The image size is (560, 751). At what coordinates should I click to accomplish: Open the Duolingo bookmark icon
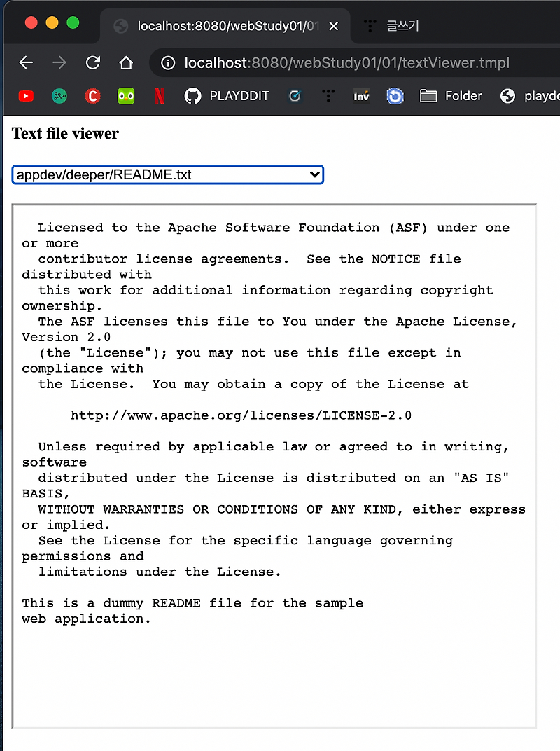126,96
